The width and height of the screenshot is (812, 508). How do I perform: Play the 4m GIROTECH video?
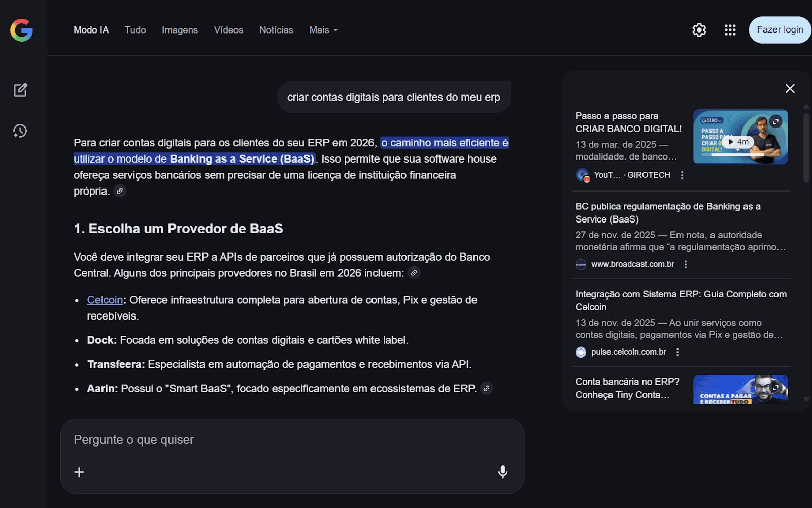[x=738, y=142]
